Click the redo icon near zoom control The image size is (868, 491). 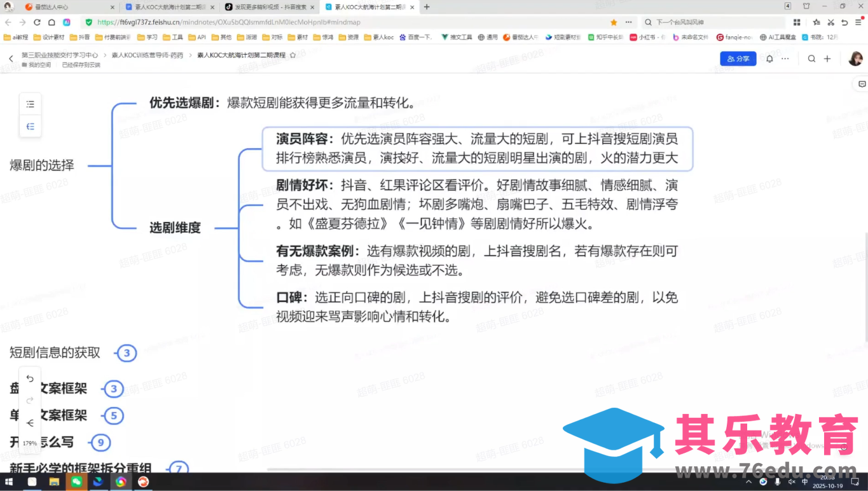pos(29,400)
